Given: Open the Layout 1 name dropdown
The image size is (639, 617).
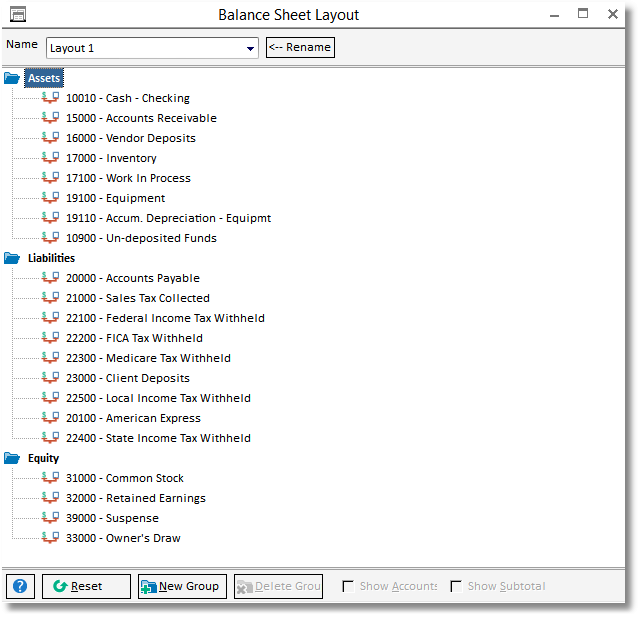Looking at the screenshot, I should point(250,48).
